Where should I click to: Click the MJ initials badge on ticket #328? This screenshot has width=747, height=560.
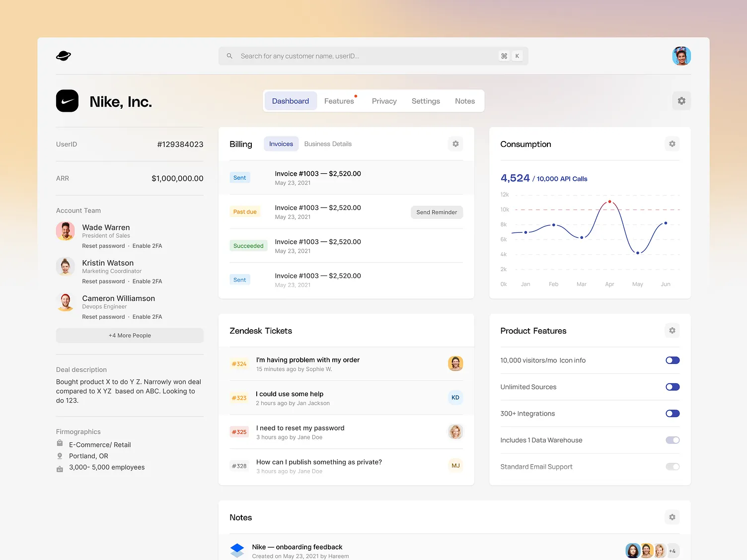click(455, 466)
